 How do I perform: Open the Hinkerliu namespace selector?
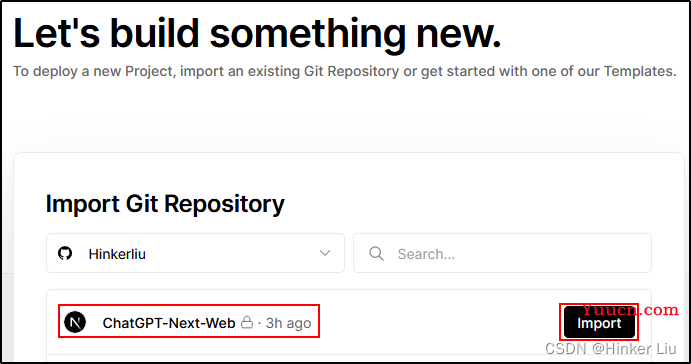click(195, 253)
